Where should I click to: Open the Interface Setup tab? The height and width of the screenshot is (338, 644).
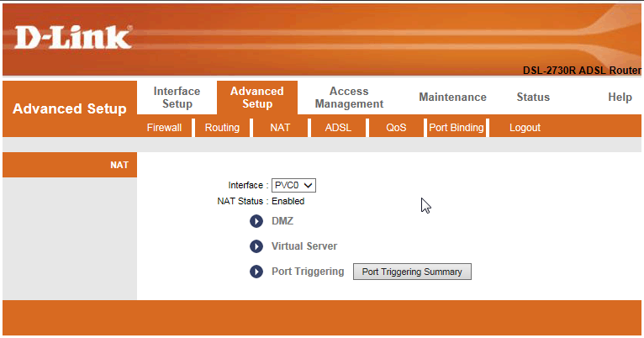(x=177, y=98)
